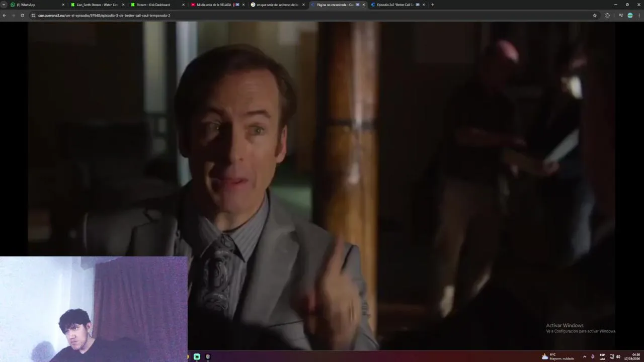Open the Chrome three-dot menu
This screenshot has width=644, height=362.
[639, 16]
